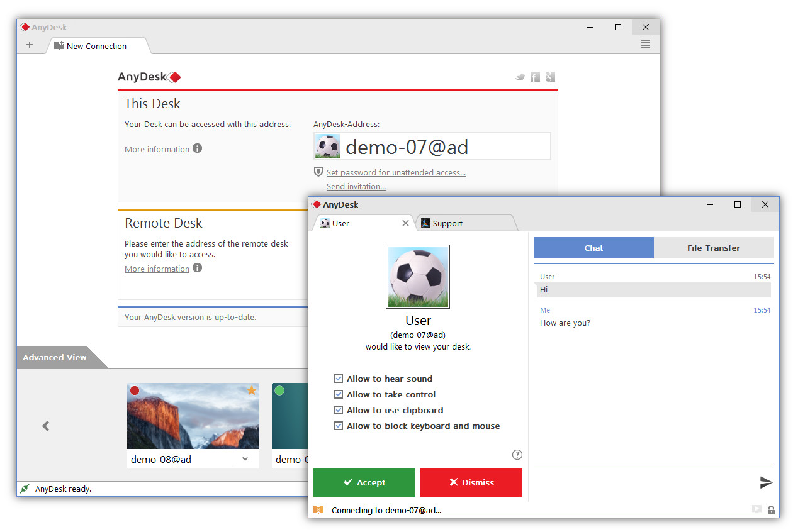
Task: Accept the incoming session request
Action: [364, 482]
